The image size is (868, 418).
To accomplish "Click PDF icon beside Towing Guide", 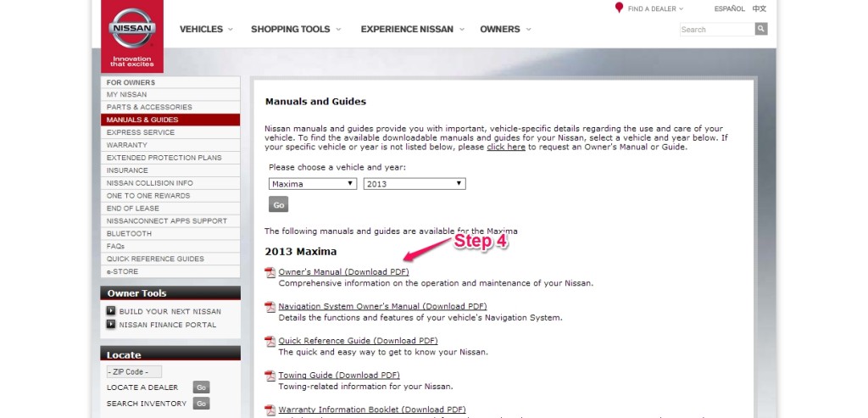I will coord(270,376).
